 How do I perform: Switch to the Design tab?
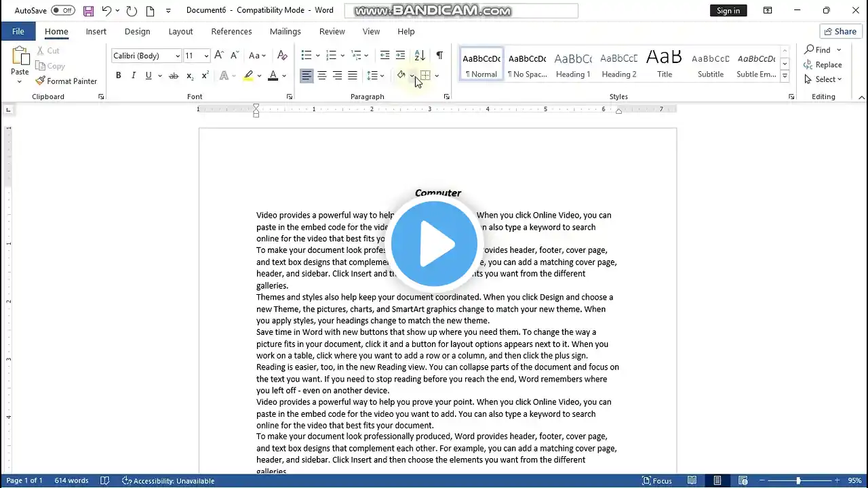[138, 31]
